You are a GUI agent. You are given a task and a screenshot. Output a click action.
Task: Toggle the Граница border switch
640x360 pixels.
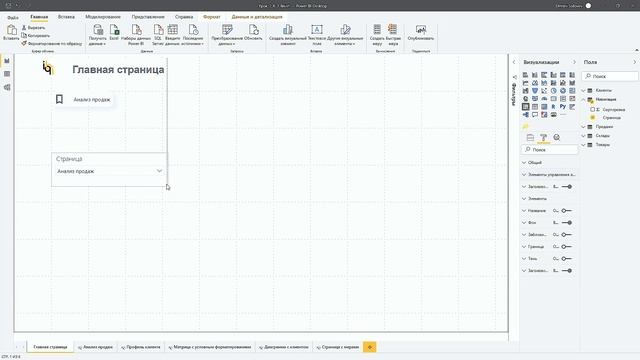[x=566, y=247]
